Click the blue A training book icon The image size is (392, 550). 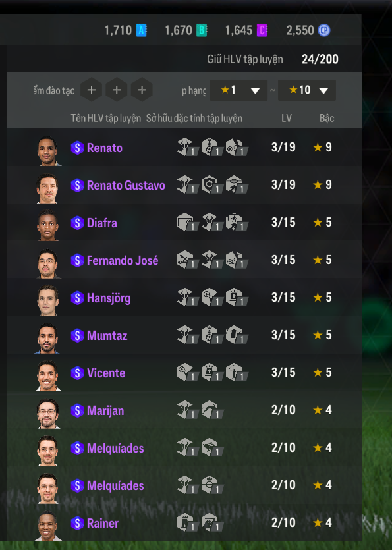tap(141, 30)
